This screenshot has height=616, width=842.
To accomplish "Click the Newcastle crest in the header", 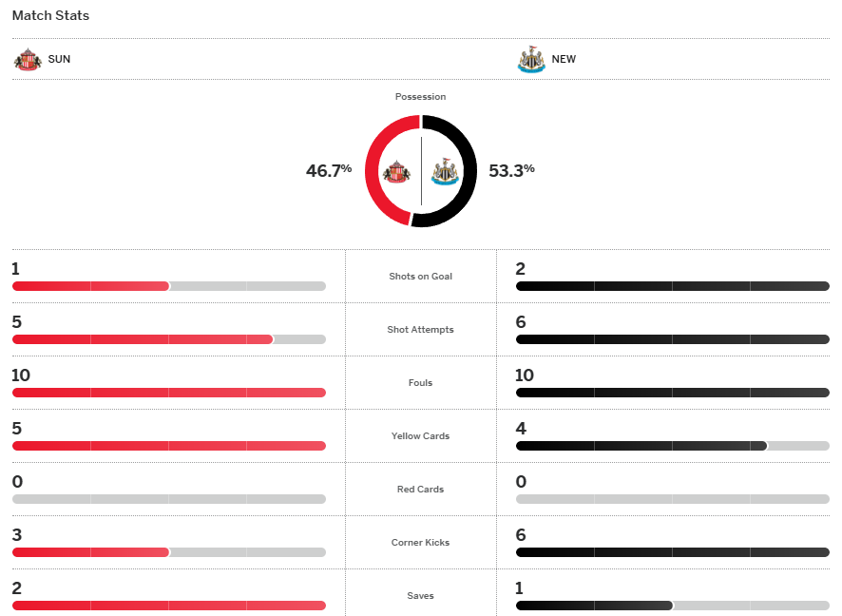I will 531,59.
